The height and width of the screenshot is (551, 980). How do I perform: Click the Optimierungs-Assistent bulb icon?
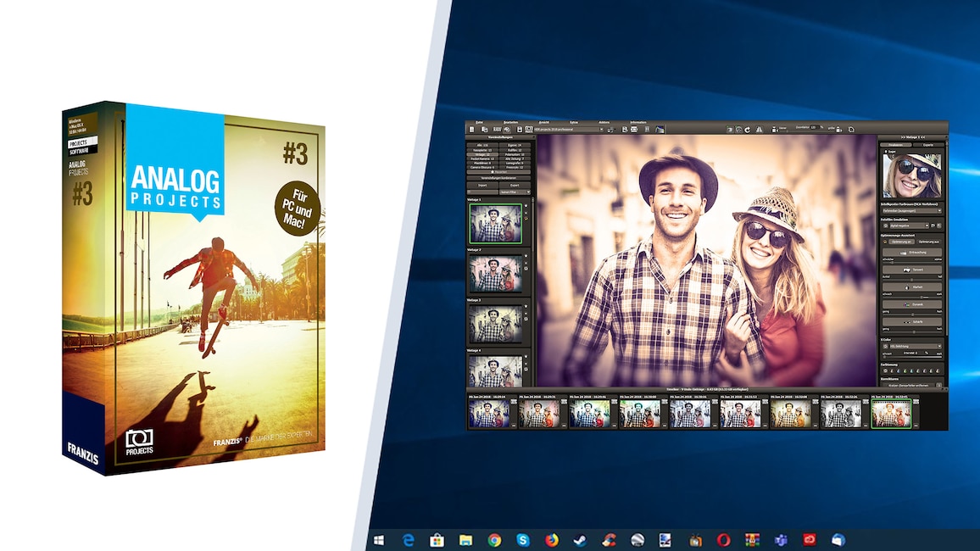click(884, 242)
